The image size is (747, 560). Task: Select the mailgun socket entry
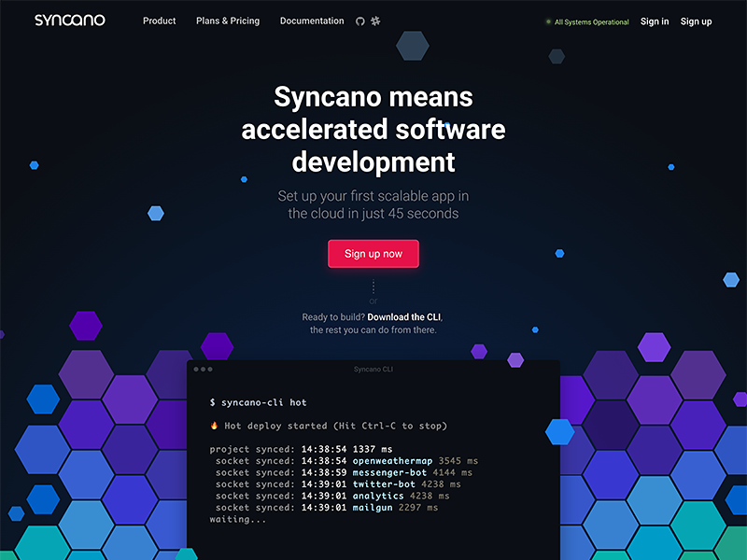coord(377,508)
